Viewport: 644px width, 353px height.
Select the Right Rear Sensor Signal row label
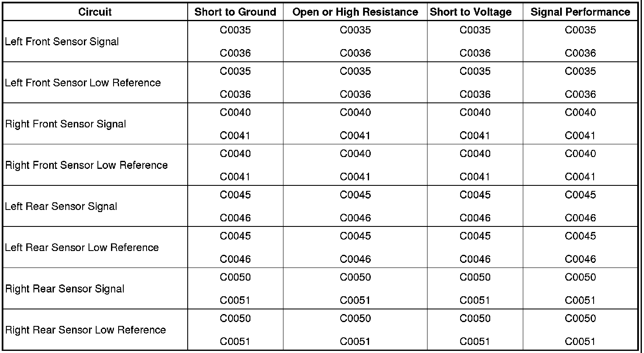pos(64,289)
